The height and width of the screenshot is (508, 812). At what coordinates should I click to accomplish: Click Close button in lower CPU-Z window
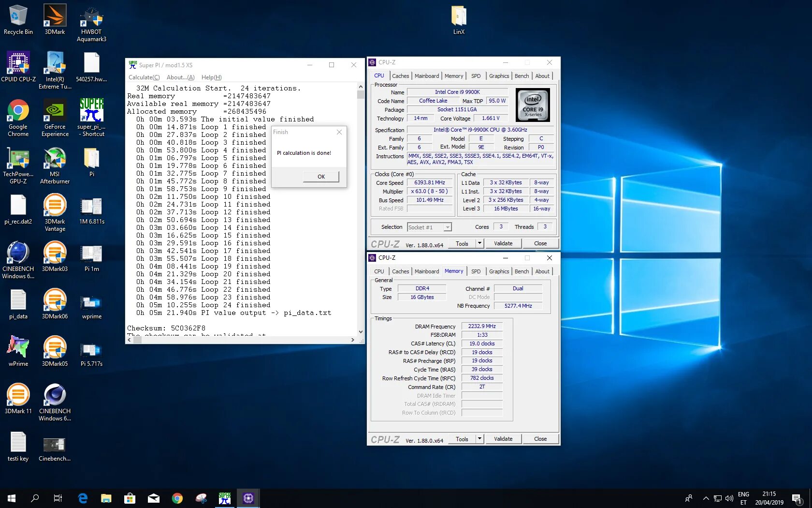click(540, 439)
